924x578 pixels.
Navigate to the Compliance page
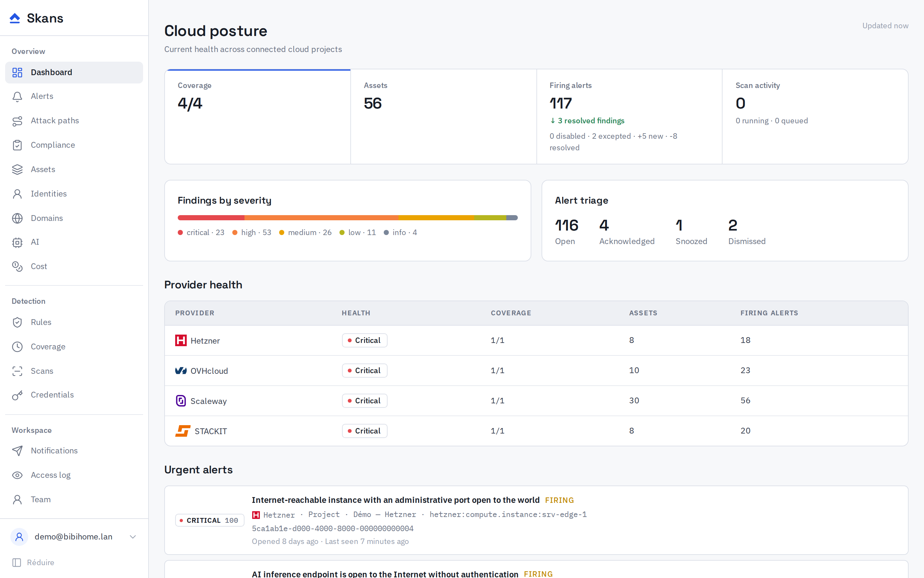click(74, 145)
